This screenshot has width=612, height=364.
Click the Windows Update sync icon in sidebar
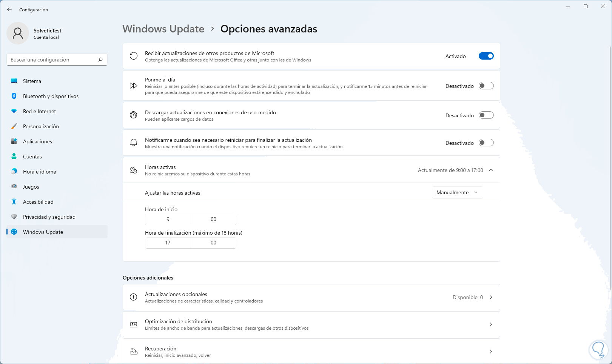(14, 232)
